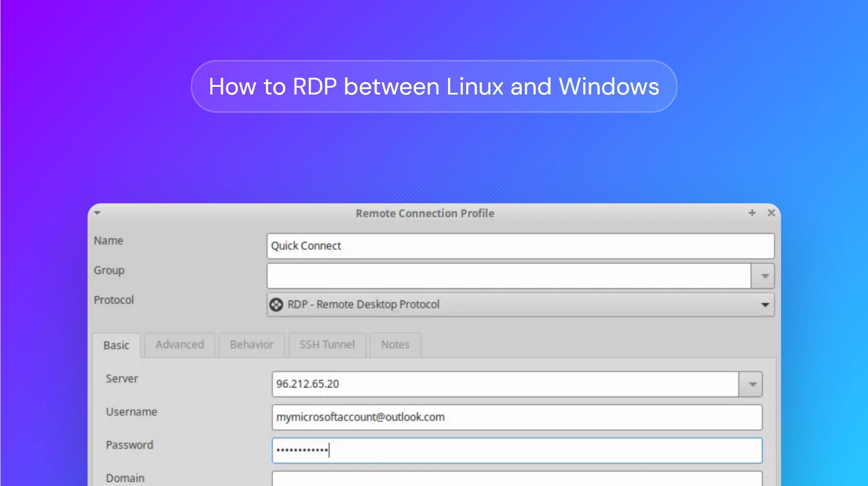
Task: Click the 'Name' label
Action: [x=108, y=241]
